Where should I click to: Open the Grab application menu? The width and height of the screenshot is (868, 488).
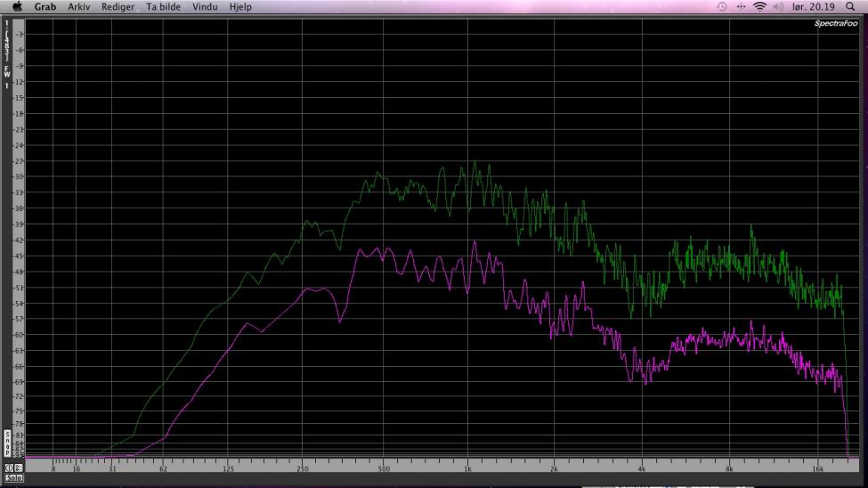(45, 6)
